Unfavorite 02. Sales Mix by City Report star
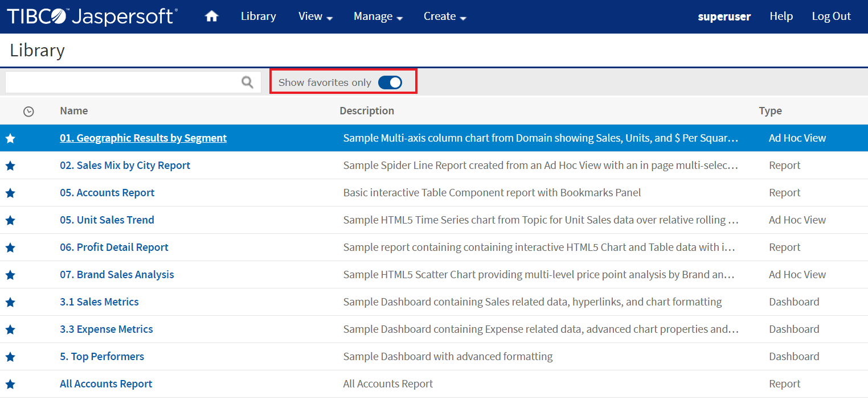Image resolution: width=868 pixels, height=417 pixels. [10, 166]
